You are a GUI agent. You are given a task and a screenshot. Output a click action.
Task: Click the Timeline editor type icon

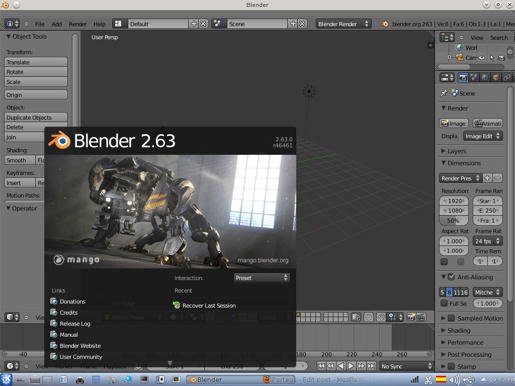[12, 366]
